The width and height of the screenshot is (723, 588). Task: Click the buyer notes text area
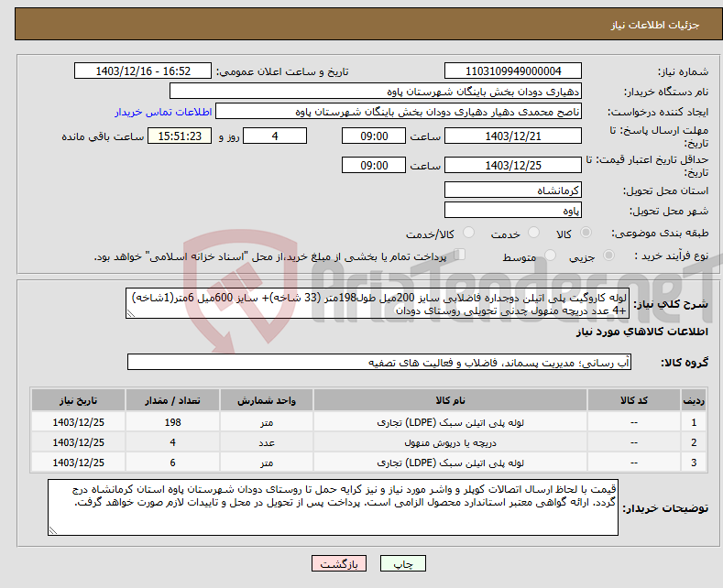tap(333, 507)
